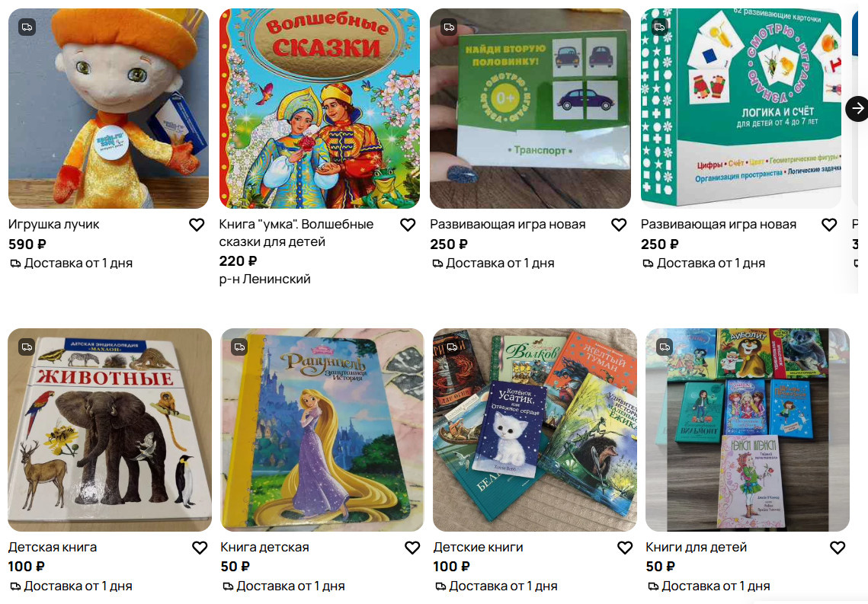868x604 pixels.
Task: Add 'Детская книга' animals book to favorites
Action: click(x=200, y=548)
